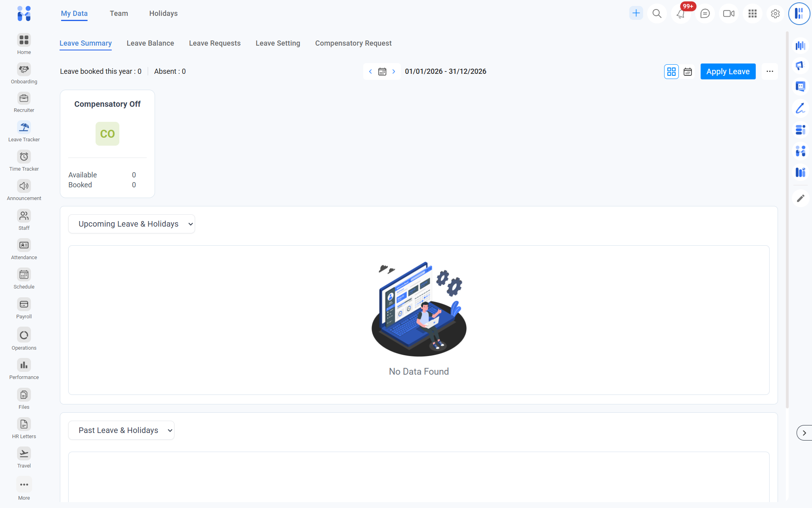
Task: Switch to Leave Balance tab
Action: pos(150,43)
